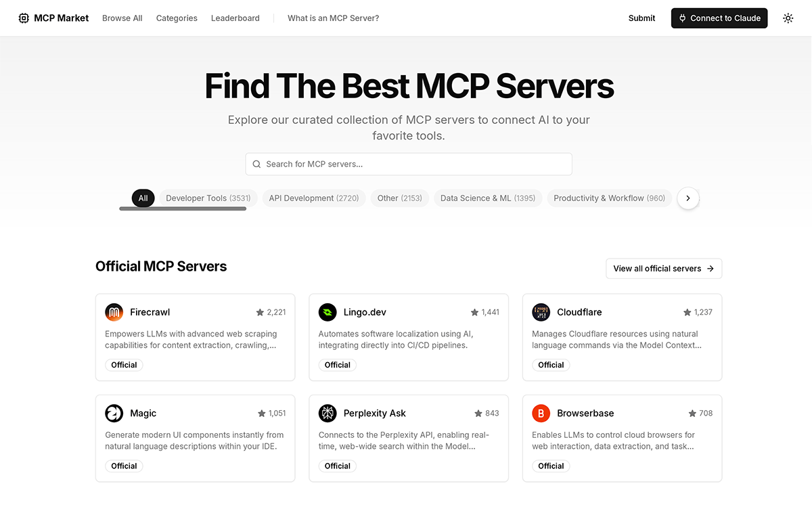Select the All category filter

click(x=143, y=198)
